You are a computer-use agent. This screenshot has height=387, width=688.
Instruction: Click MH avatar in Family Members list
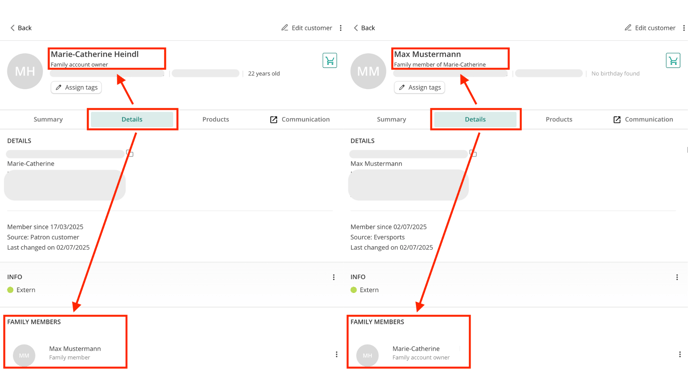367,355
